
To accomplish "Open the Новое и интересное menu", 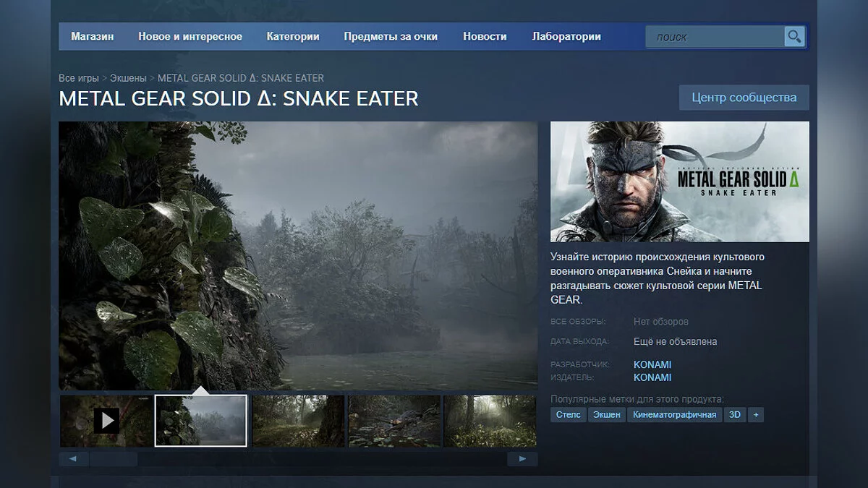I will [x=190, y=36].
